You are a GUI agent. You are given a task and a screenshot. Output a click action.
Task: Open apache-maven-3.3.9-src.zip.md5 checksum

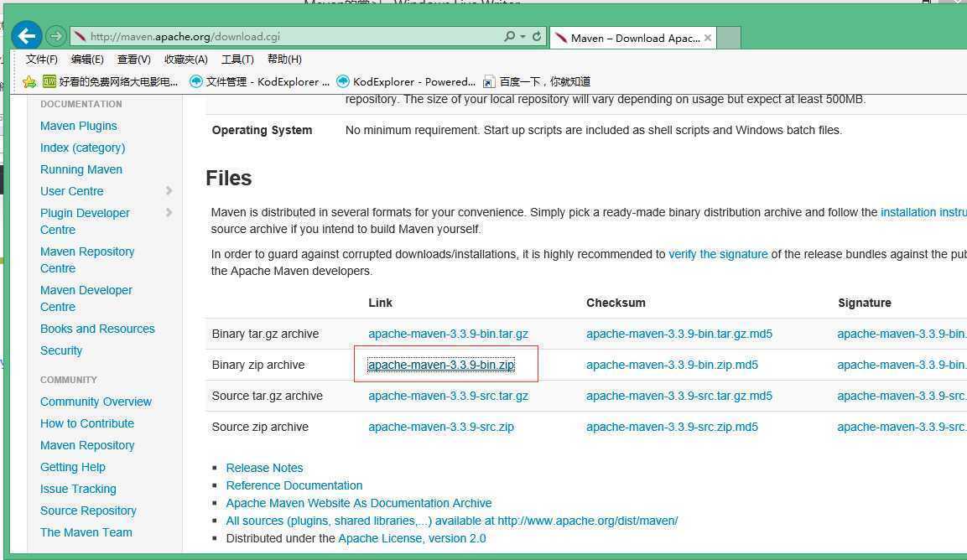[x=672, y=427]
